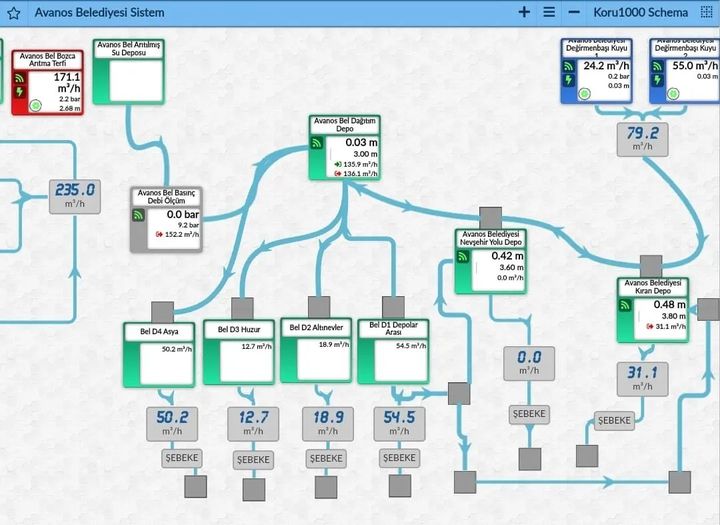720x525 pixels.
Task: Select the Koru1000 Schema title
Action: tap(640, 12)
